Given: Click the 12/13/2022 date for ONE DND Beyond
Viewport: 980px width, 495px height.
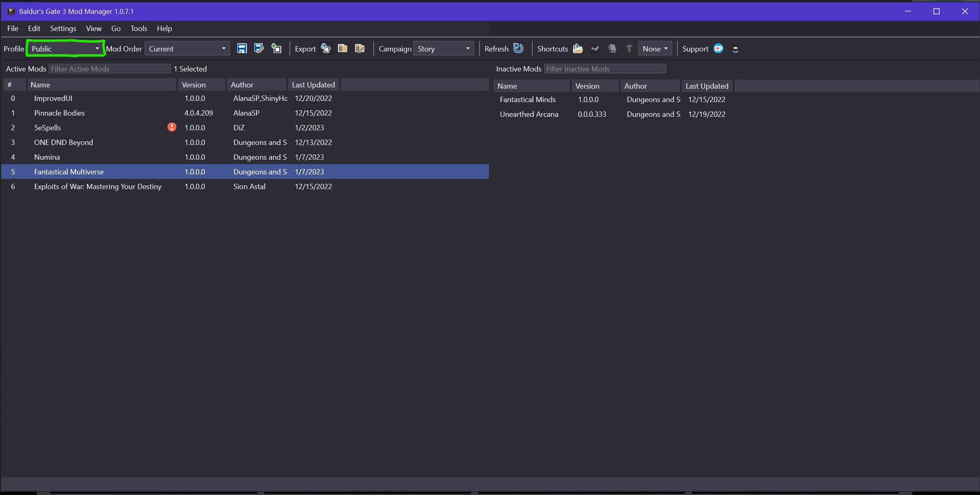Looking at the screenshot, I should [x=313, y=143].
